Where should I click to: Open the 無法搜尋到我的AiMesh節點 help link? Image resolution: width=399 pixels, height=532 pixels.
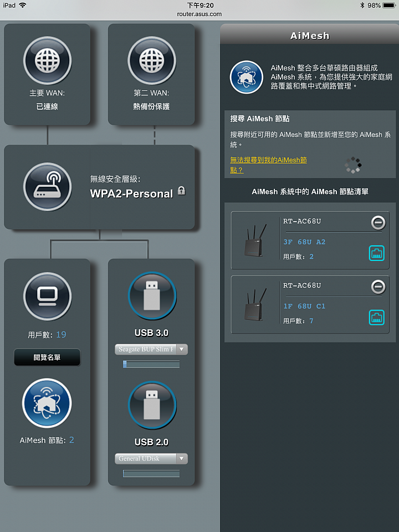(268, 165)
